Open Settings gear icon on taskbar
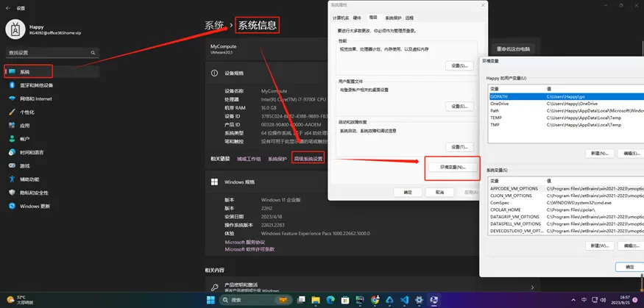The image size is (644, 308). pos(419,300)
